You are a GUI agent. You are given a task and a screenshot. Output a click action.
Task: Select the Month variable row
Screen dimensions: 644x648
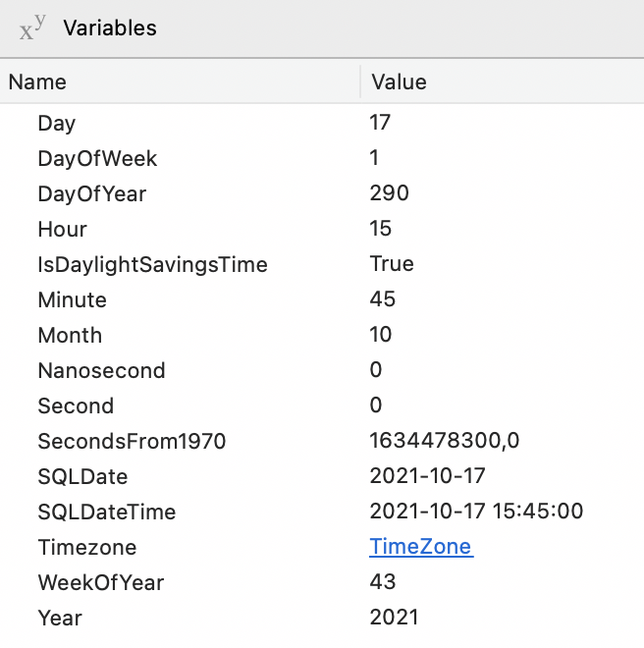pos(322,335)
